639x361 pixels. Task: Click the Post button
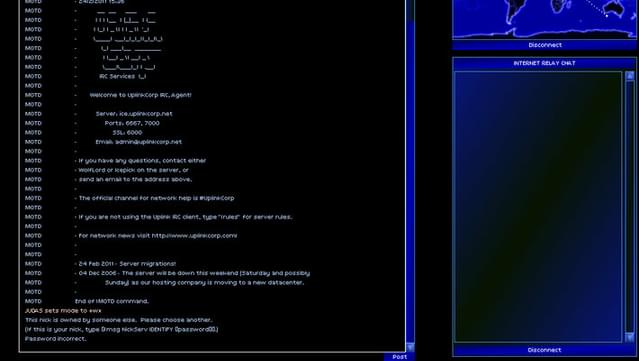pyautogui.click(x=399, y=357)
